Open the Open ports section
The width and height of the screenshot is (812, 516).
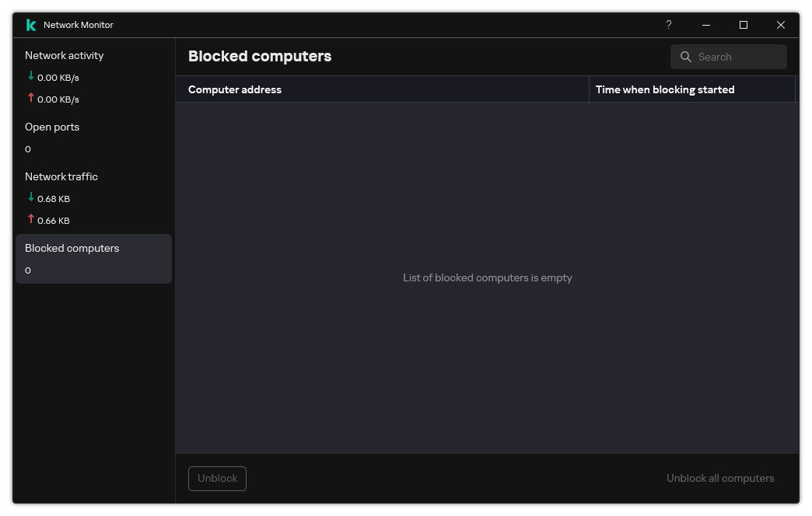pyautogui.click(x=52, y=127)
